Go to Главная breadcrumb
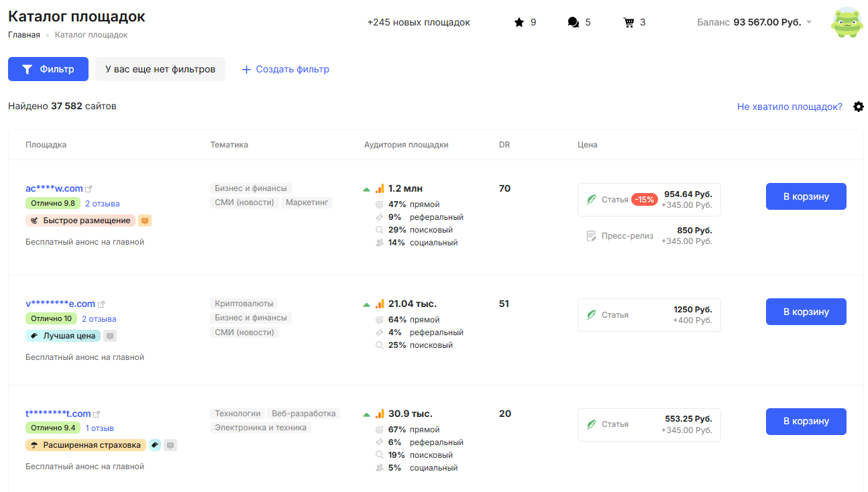 click(x=24, y=35)
